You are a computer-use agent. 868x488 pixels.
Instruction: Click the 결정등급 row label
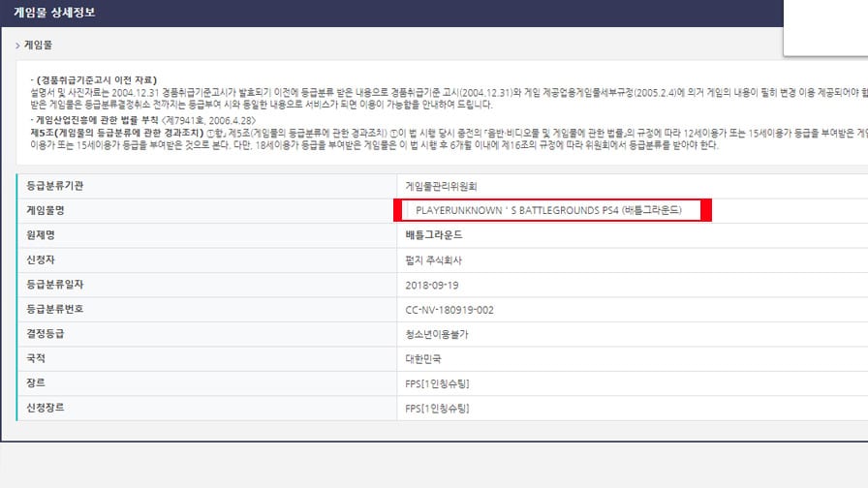pyautogui.click(x=46, y=334)
